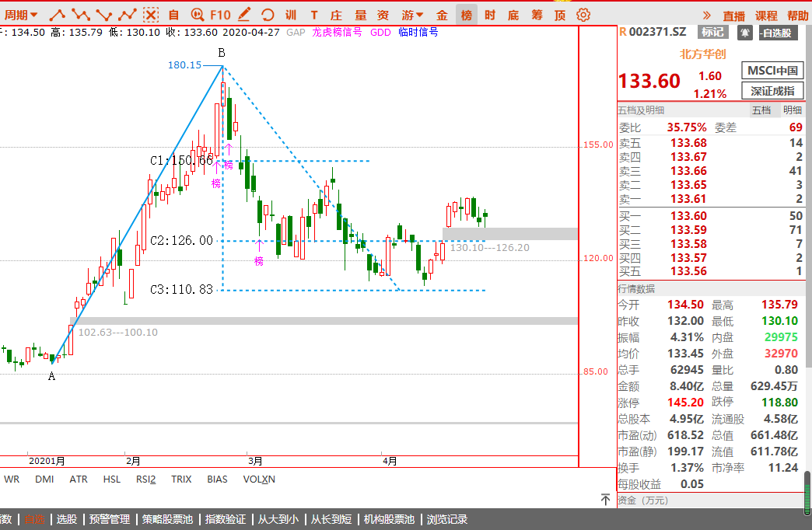
Task: Click the 底 toolbar icon
Action: pos(513,15)
